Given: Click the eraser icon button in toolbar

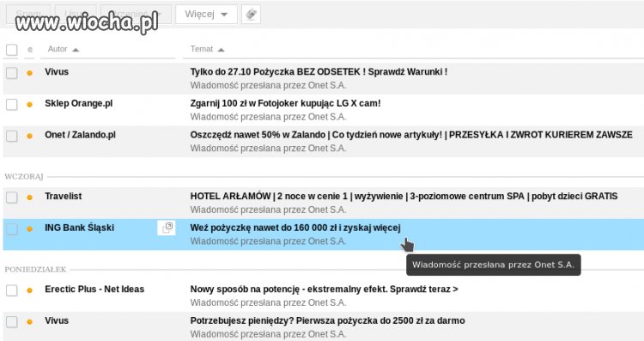Looking at the screenshot, I should pos(251,15).
